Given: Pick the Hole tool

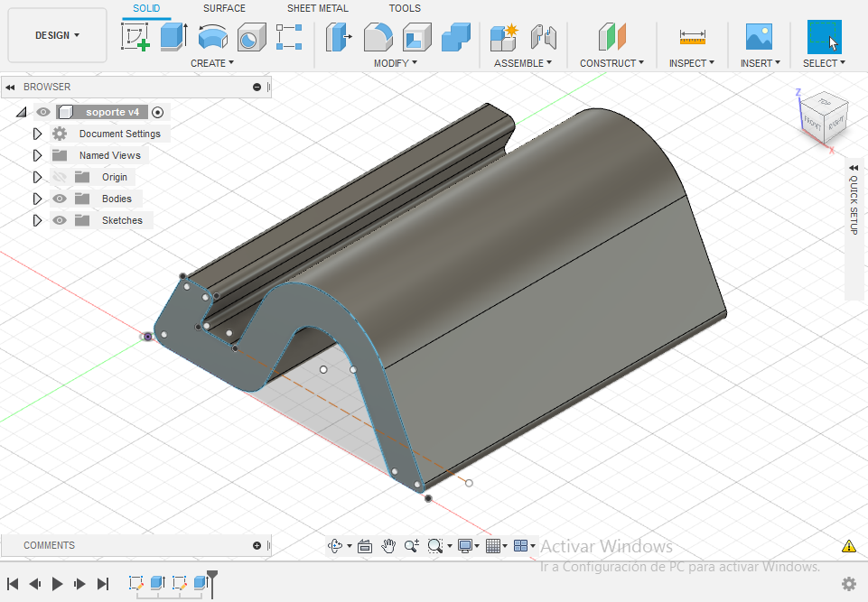Looking at the screenshot, I should (x=252, y=36).
